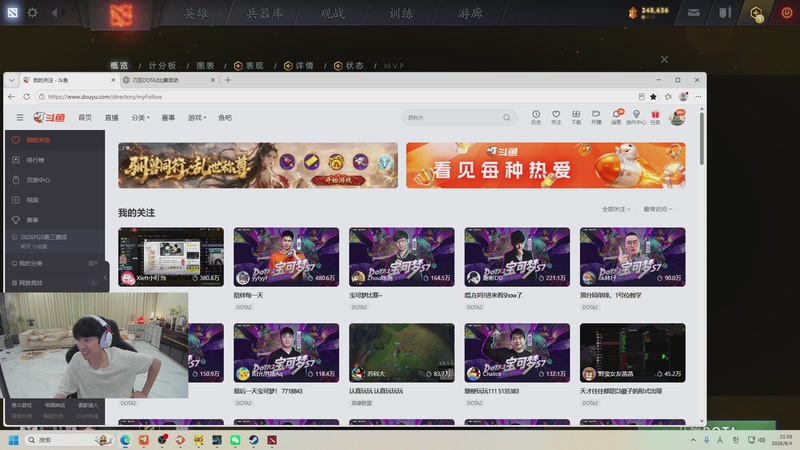Open the reader view icon in address bar
The height and width of the screenshot is (450, 800).
point(641,96)
